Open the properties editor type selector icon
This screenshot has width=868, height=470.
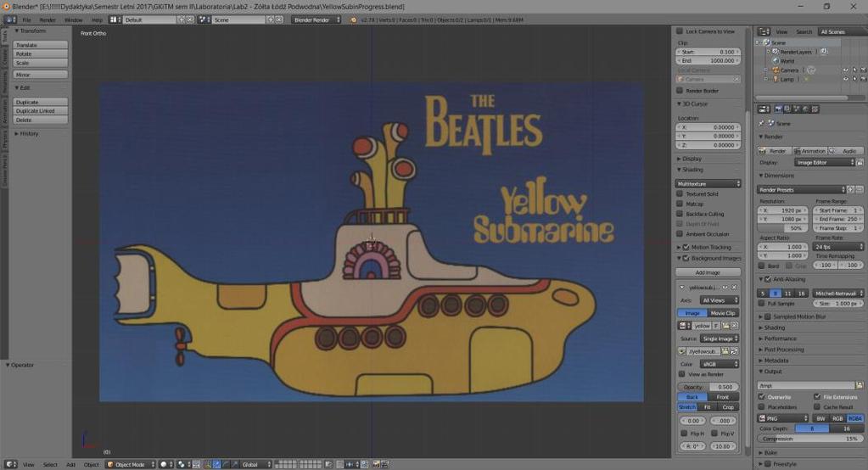[x=764, y=109]
